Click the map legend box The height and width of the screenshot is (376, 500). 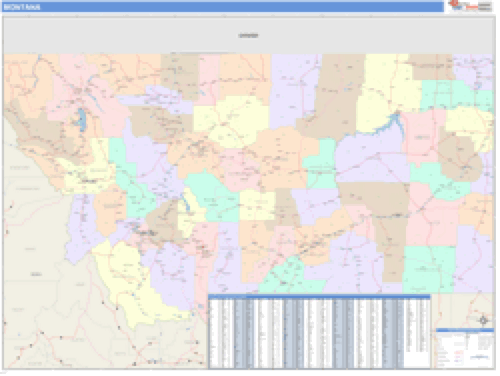click(465, 348)
